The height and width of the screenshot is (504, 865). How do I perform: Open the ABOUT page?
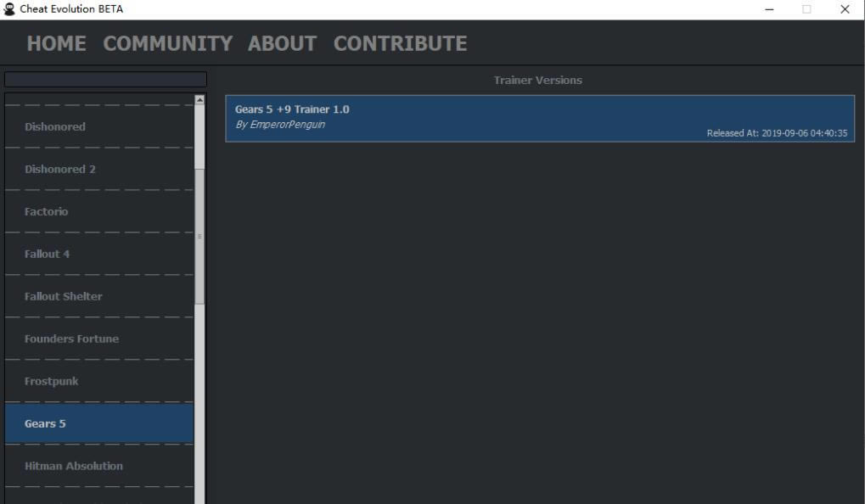[282, 43]
